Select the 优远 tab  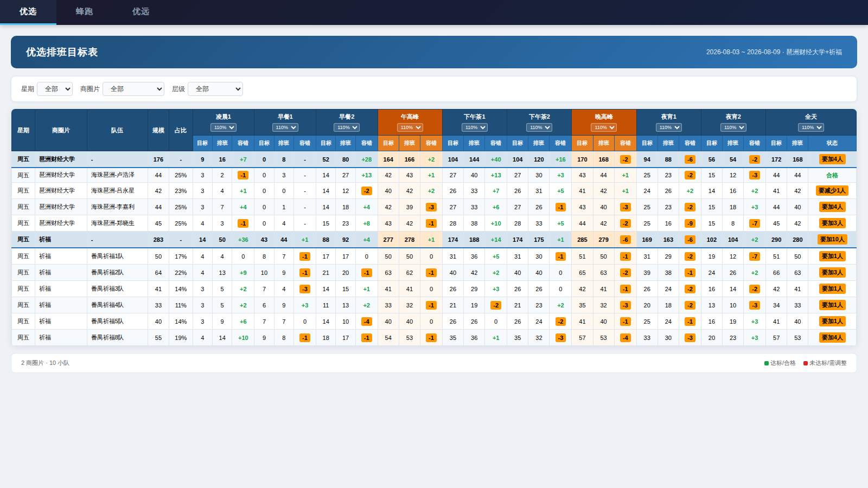coord(141,11)
